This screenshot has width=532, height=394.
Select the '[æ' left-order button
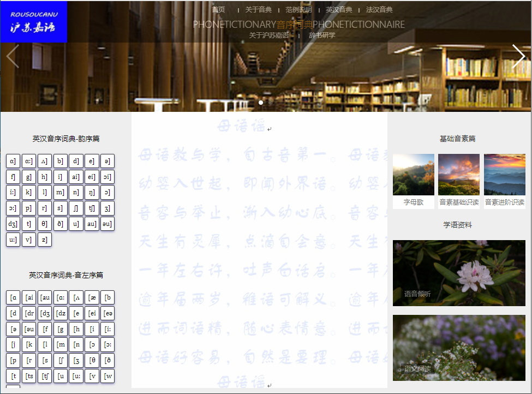pyautogui.click(x=92, y=297)
